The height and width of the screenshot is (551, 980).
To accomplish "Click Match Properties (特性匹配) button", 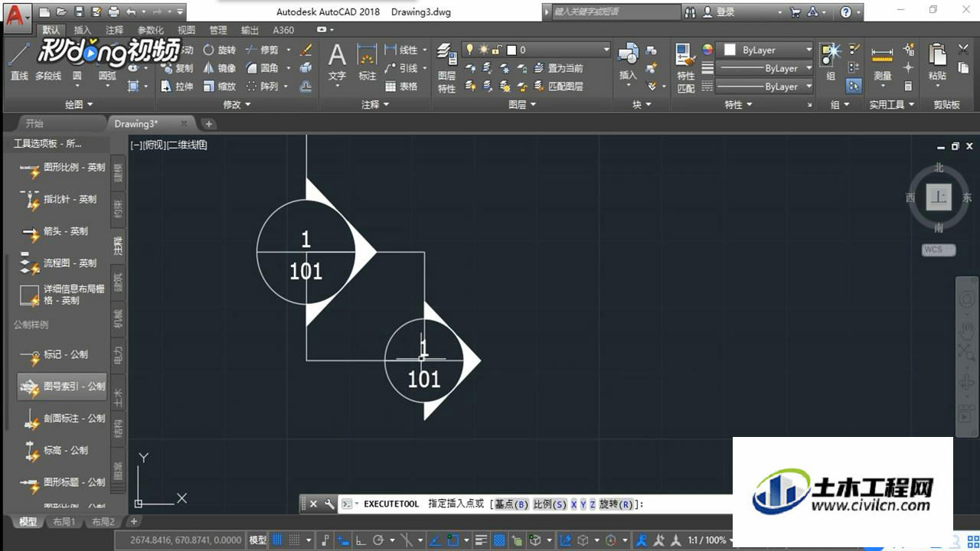I will coord(686,67).
